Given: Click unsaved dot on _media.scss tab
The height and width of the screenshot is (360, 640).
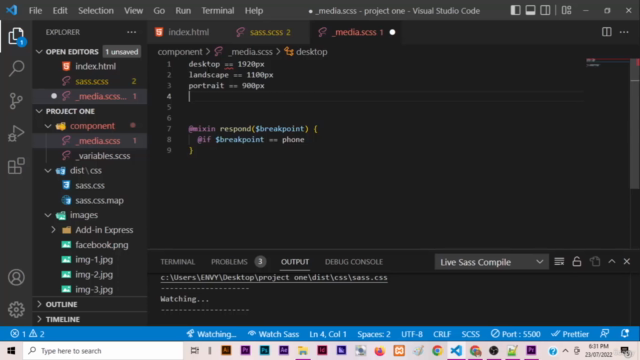Looking at the screenshot, I should click(x=392, y=32).
